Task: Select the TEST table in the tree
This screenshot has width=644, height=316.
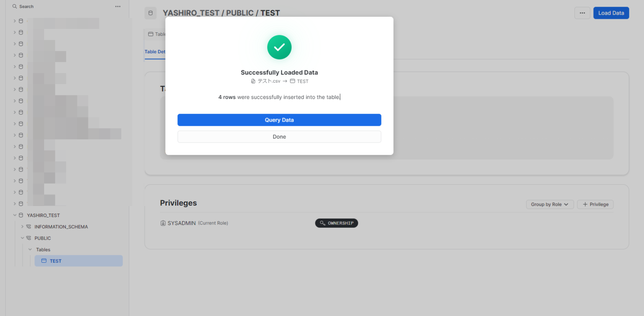Action: pos(56,261)
